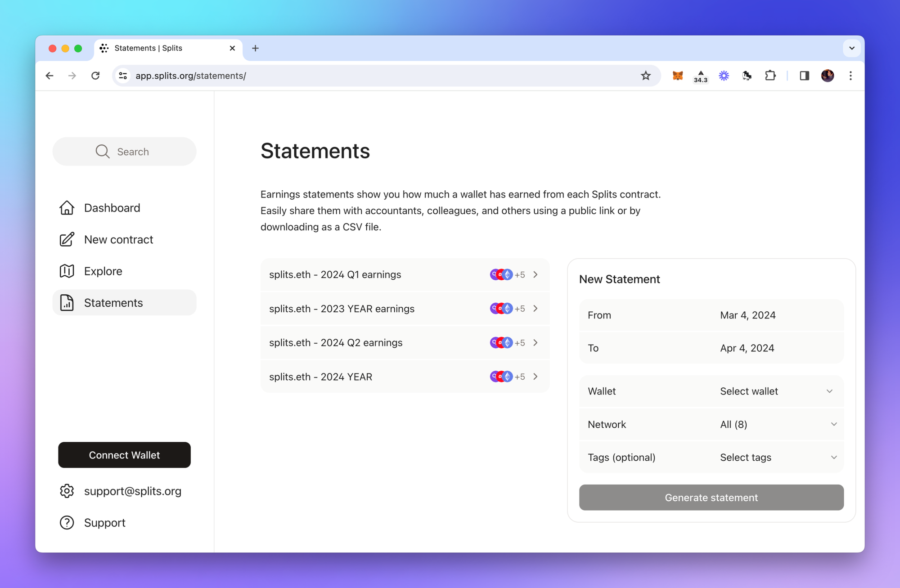
Task: Open a new browser tab
Action: 255,48
